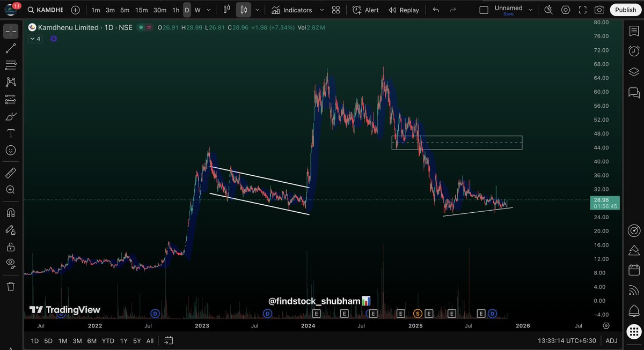Remove all drawings with trash icon
This screenshot has width=644, height=350.
tap(11, 286)
